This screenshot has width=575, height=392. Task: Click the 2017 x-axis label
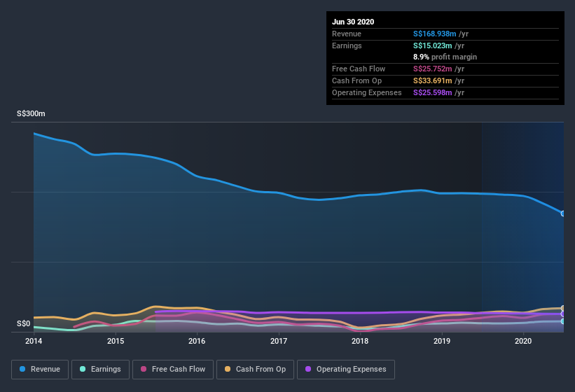click(x=279, y=341)
